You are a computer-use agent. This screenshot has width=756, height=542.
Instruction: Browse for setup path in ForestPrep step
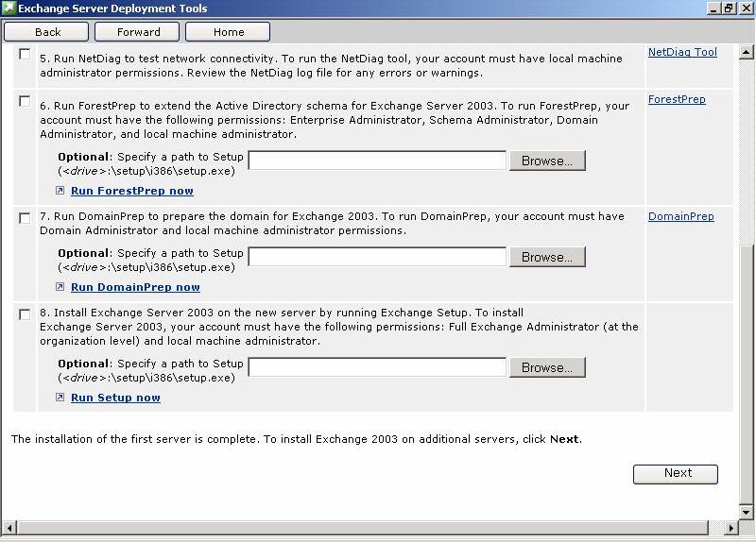point(547,161)
